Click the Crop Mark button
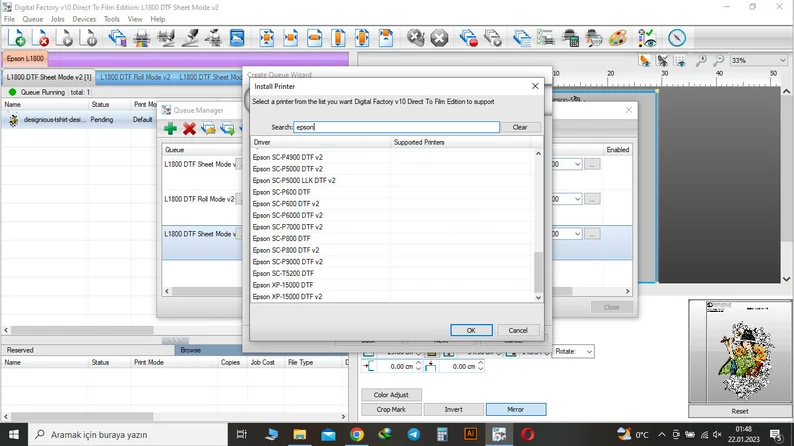The image size is (794, 446). (x=391, y=409)
